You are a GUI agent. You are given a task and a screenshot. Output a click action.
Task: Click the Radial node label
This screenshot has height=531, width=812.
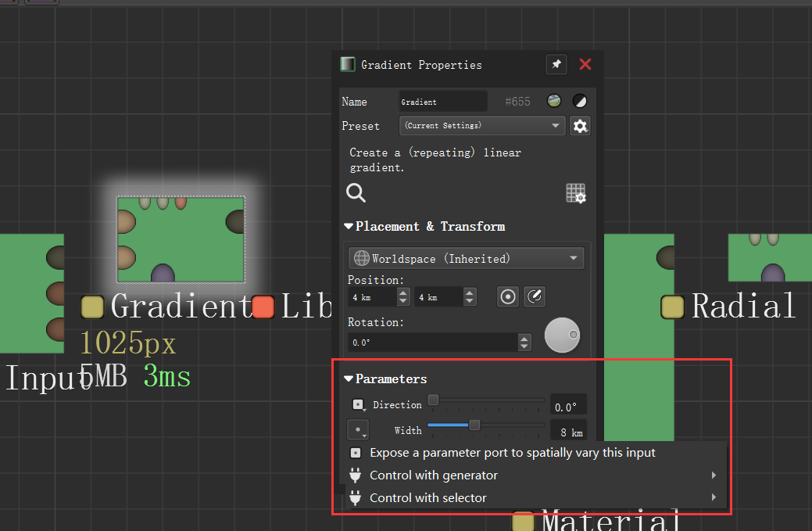[744, 307]
